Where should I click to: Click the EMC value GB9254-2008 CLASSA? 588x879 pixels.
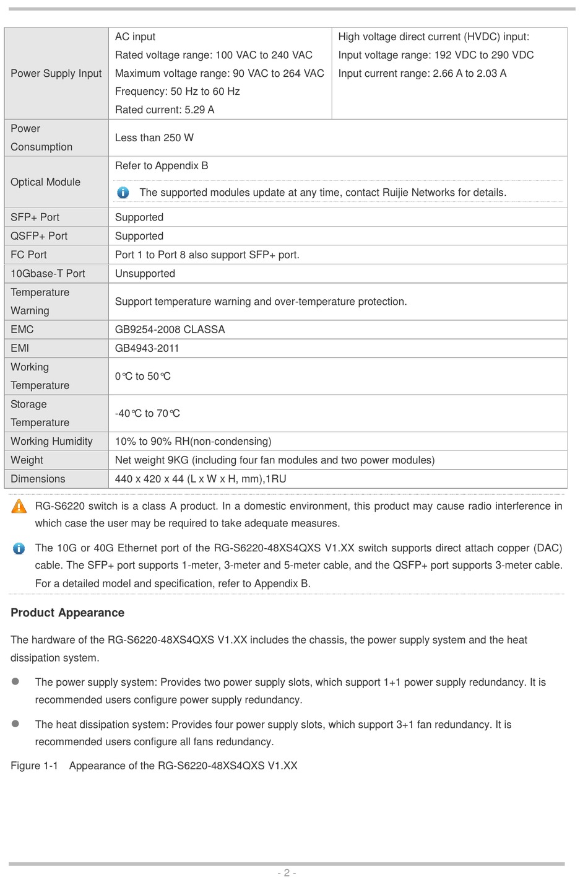(x=170, y=330)
